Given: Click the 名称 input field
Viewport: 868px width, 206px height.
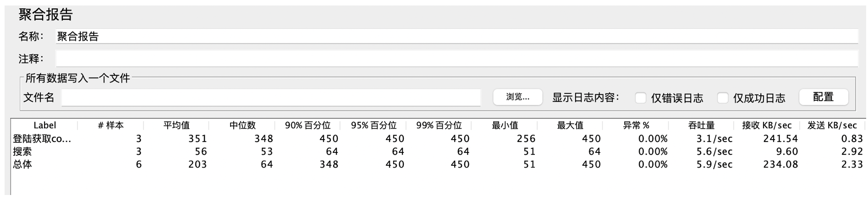Looking at the screenshot, I should (456, 37).
